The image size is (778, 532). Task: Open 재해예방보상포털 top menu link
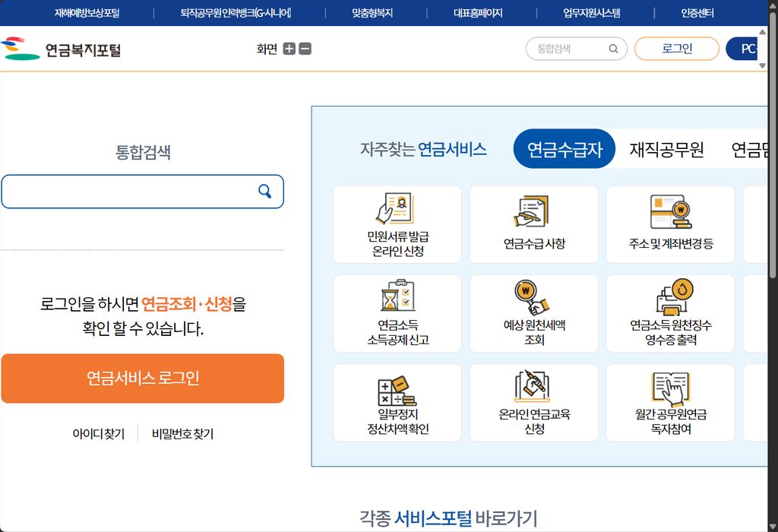pos(87,13)
